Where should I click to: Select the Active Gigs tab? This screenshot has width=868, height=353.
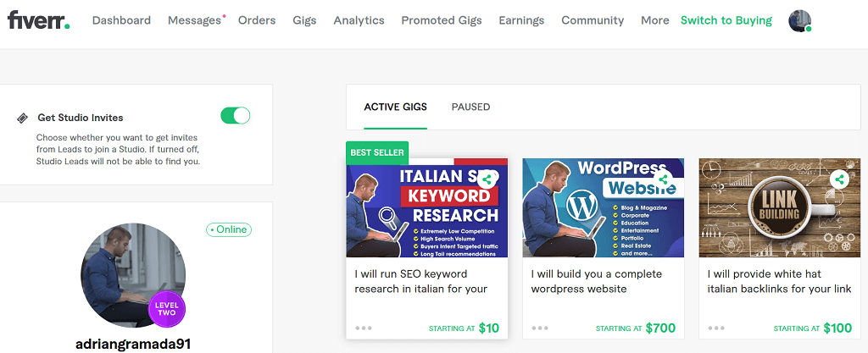(395, 108)
